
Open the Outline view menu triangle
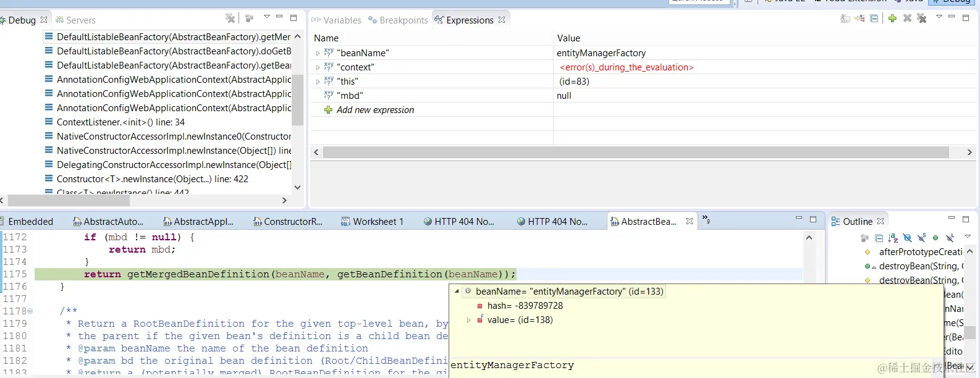coord(968,237)
